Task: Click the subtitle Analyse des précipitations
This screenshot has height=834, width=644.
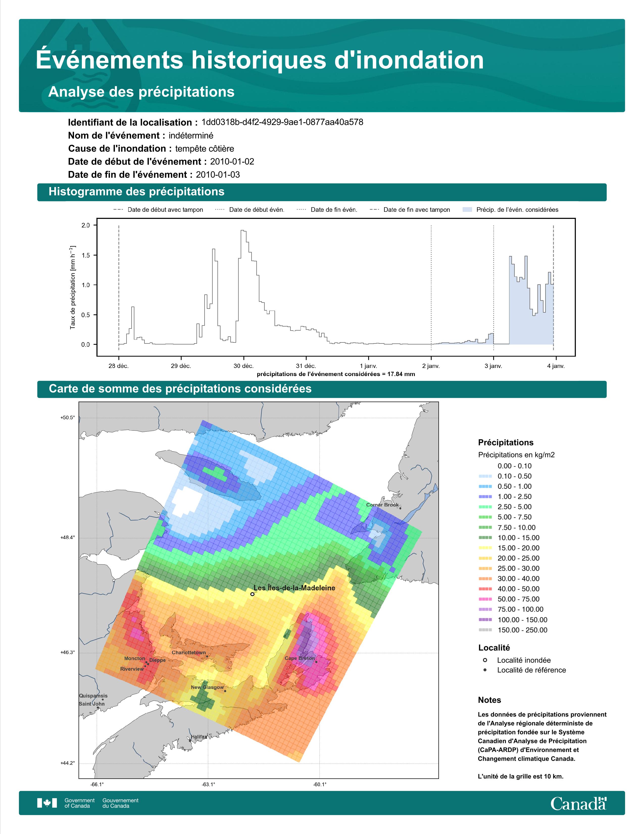Action: (x=141, y=92)
